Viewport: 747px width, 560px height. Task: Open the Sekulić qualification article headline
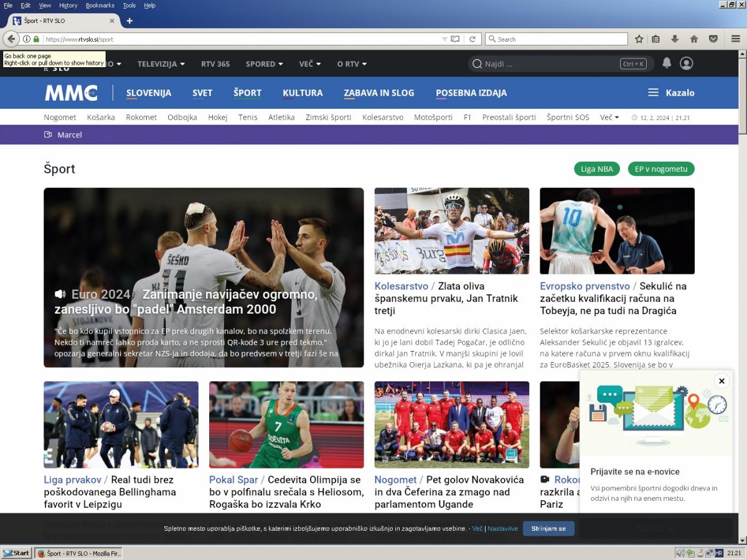pyautogui.click(x=613, y=298)
